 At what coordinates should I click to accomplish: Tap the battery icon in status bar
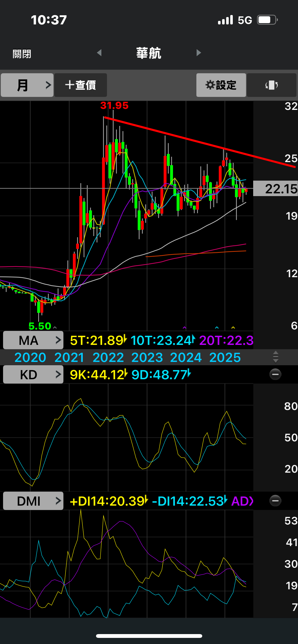(x=267, y=20)
